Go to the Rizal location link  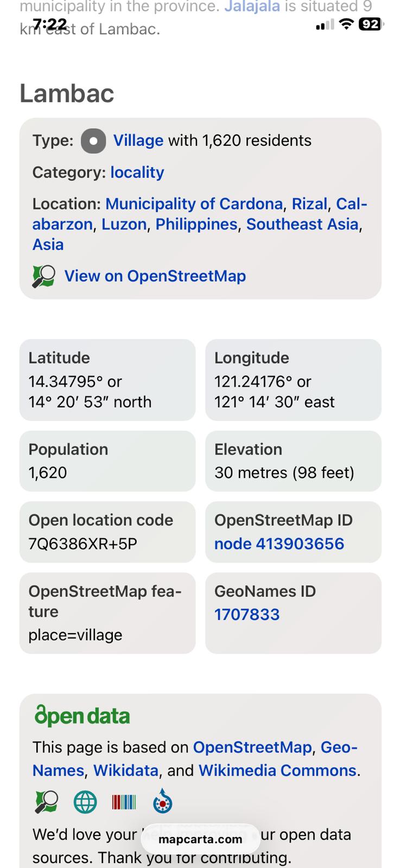point(309,204)
